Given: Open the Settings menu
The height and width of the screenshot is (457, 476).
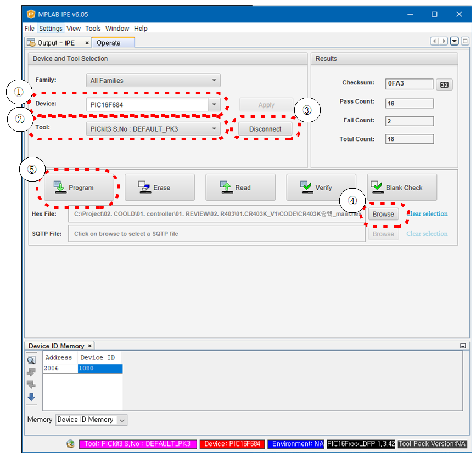Looking at the screenshot, I should (51, 29).
